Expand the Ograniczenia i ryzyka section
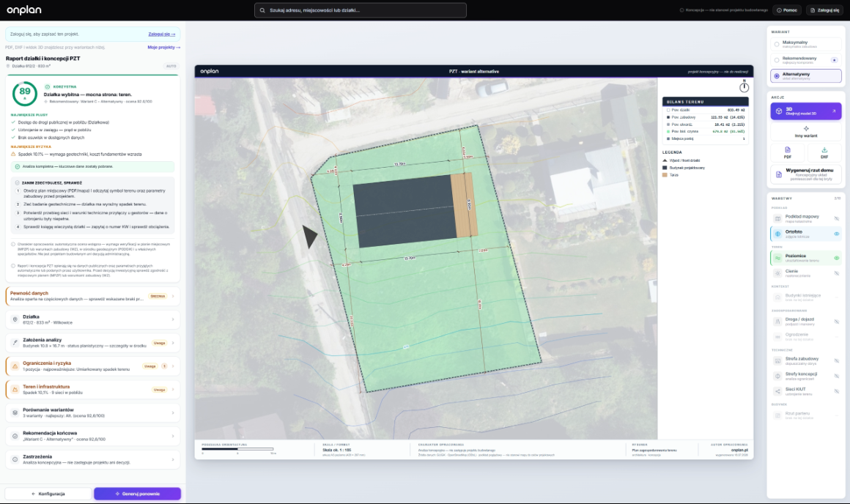The height and width of the screenshot is (504, 850). click(93, 366)
